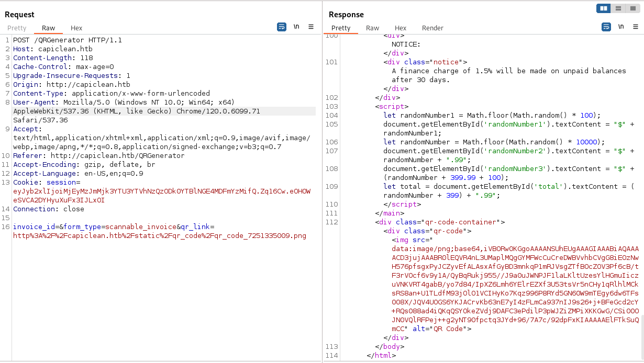The width and height of the screenshot is (644, 363).
Task: Open Hex tab in Request panel
Action: (76, 28)
